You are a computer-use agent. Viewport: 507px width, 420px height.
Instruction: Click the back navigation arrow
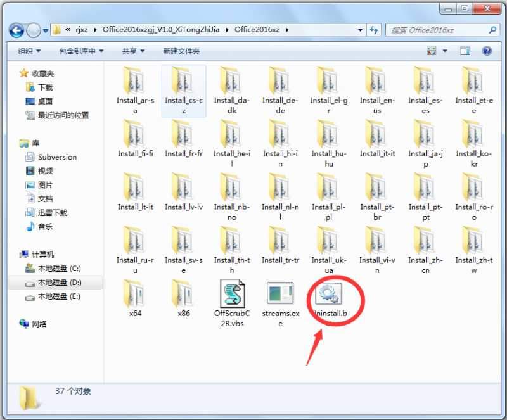click(16, 30)
